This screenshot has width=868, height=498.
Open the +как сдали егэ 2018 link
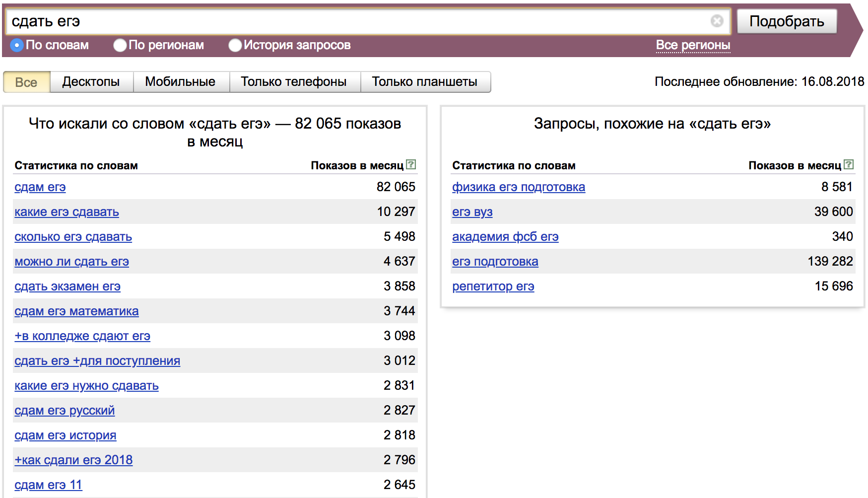point(73,460)
